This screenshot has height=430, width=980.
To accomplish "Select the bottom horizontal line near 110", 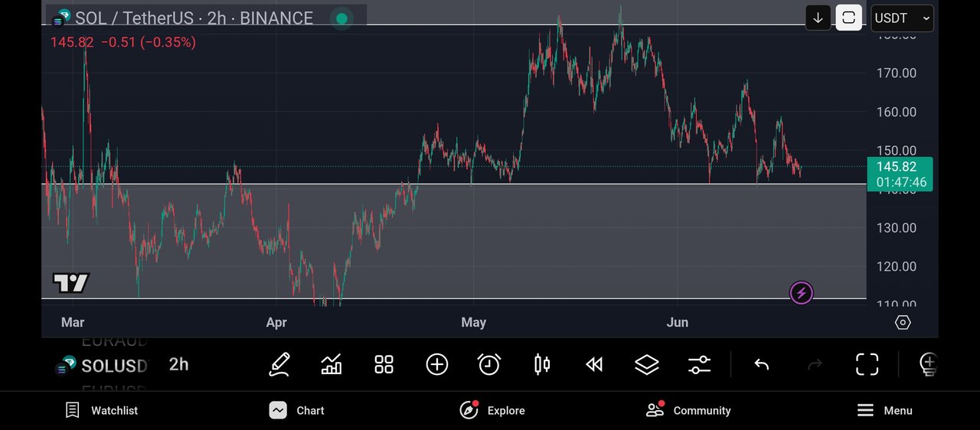I will pos(454,298).
